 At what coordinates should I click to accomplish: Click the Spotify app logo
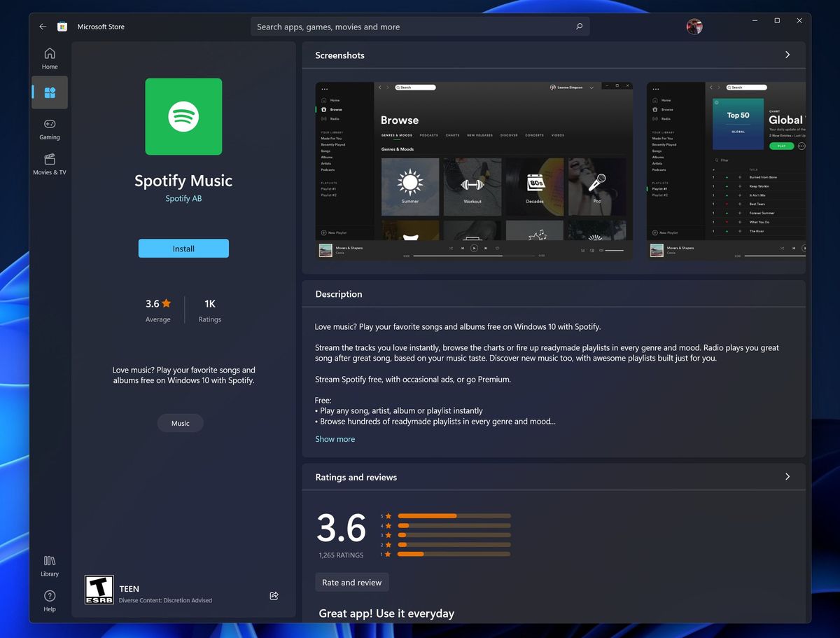[x=183, y=116]
